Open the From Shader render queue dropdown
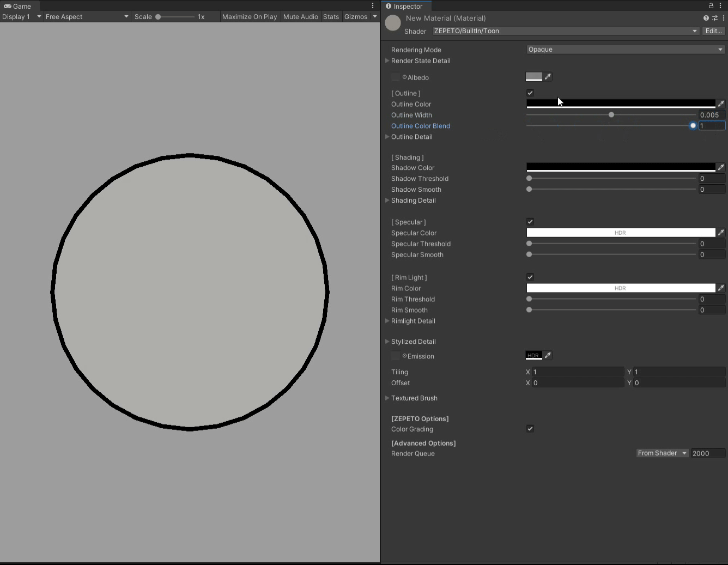 [662, 453]
